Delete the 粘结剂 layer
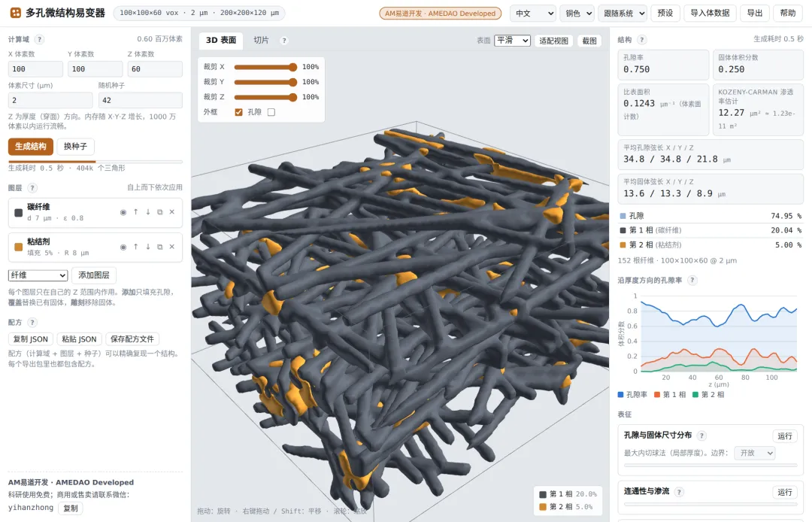 pyautogui.click(x=172, y=247)
